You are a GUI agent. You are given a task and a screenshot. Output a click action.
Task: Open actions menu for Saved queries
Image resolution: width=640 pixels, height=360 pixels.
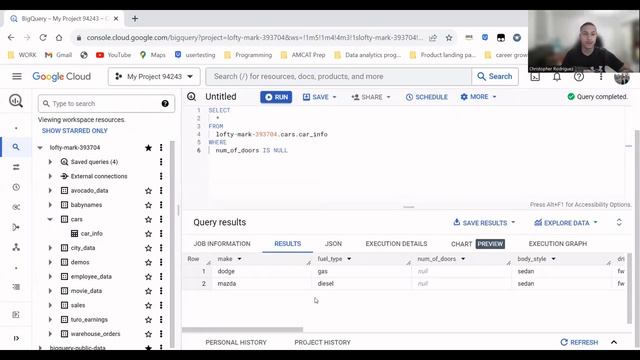click(161, 162)
